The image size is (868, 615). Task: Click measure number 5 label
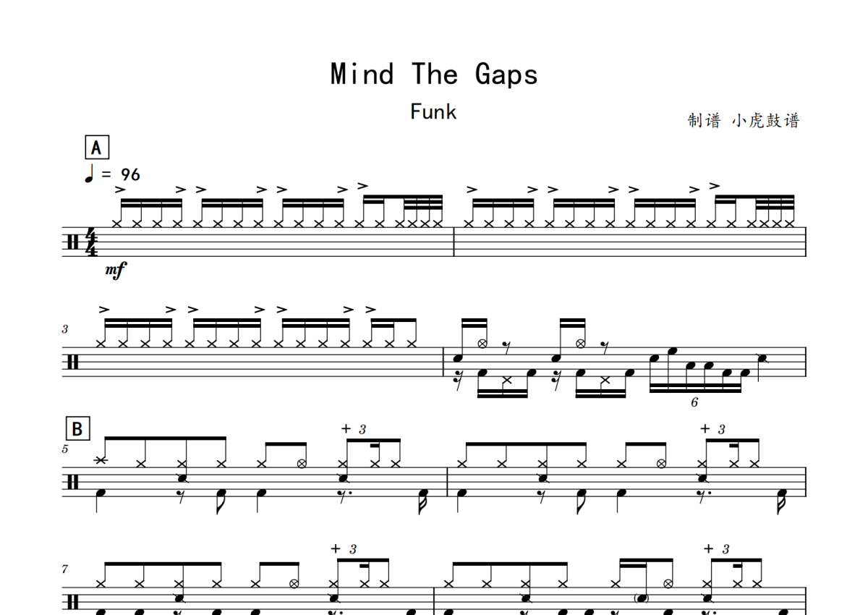tap(65, 449)
